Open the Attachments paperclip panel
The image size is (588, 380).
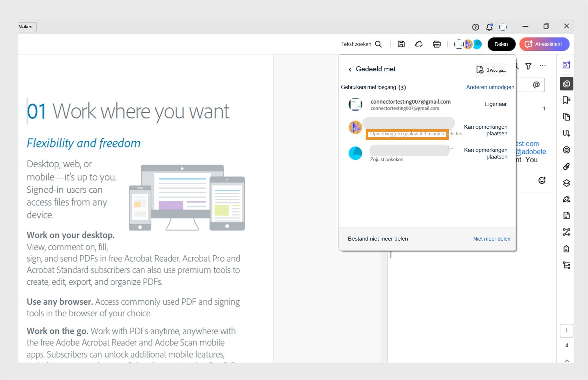click(x=566, y=167)
